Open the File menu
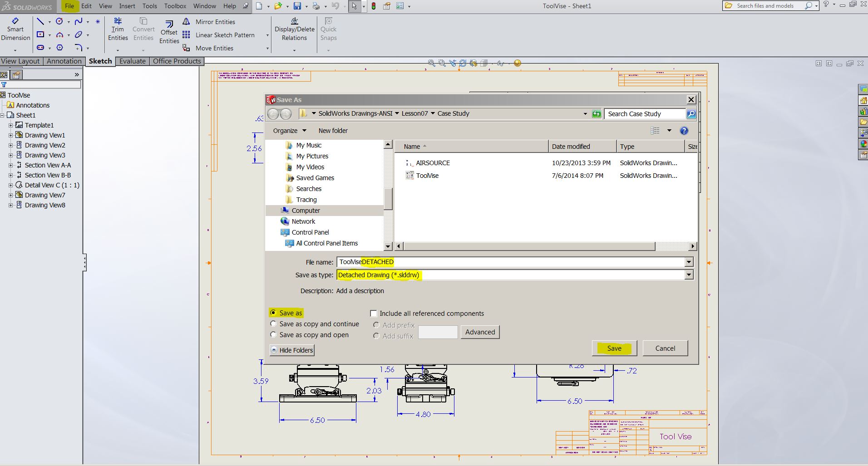Screen dimensions: 868x466 pos(69,6)
